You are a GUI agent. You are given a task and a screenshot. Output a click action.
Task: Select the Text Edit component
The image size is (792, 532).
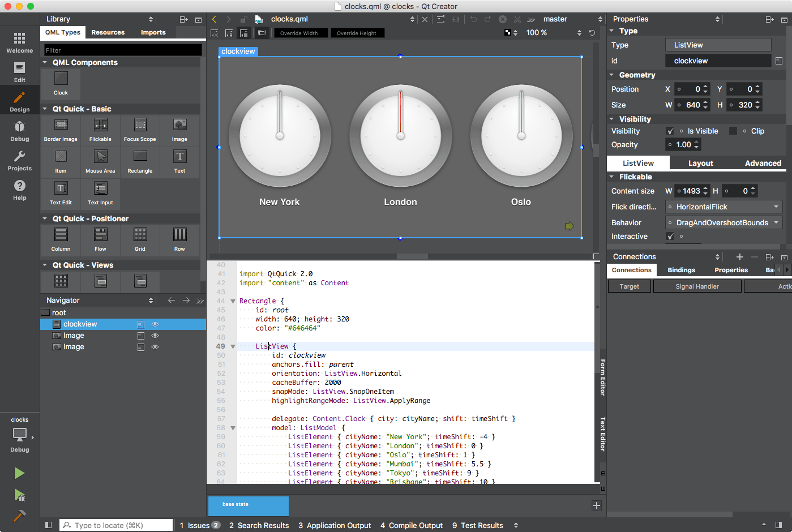[x=61, y=194]
